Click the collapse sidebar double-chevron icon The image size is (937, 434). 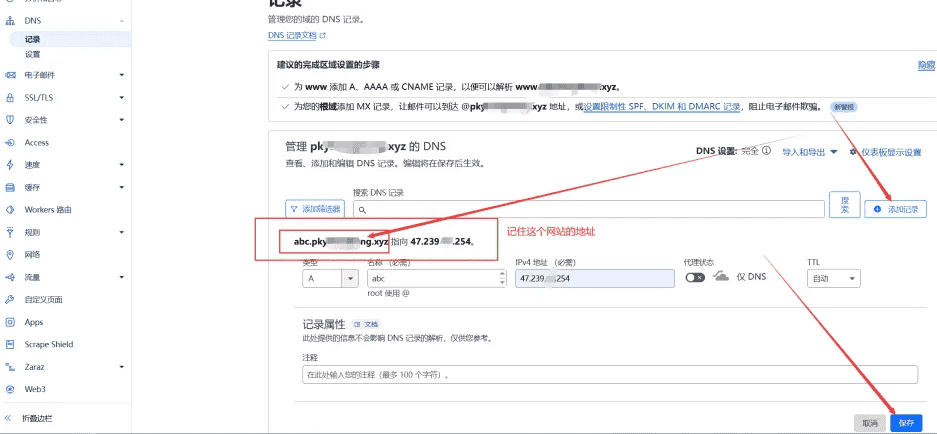(8, 418)
